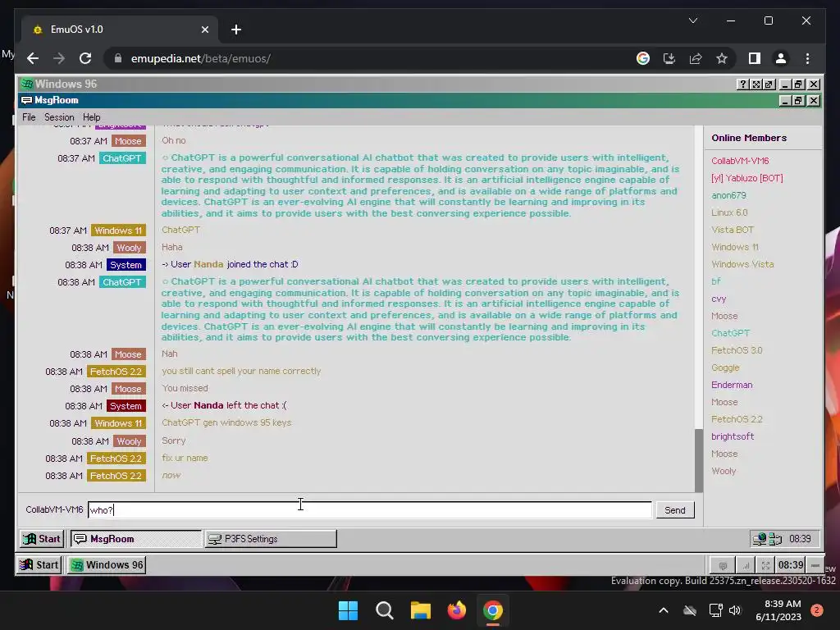Screen dimensions: 840x630
Task: Go forward in the browser
Action: click(59, 58)
